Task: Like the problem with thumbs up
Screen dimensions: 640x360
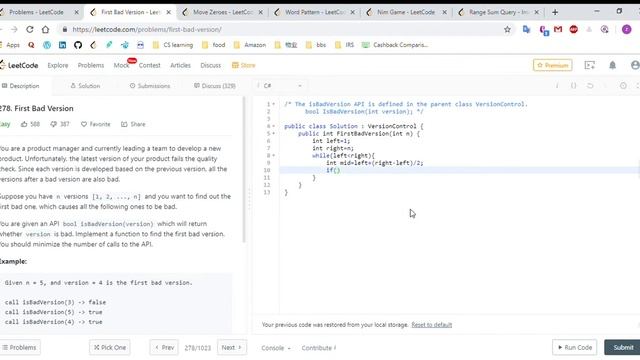Action: click(x=24, y=124)
